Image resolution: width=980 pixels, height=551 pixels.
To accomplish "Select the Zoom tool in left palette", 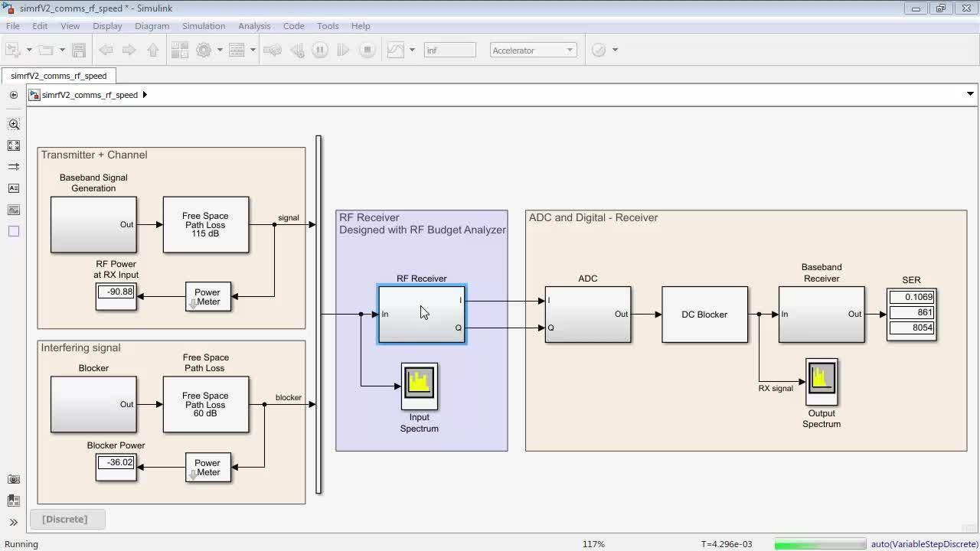I will [14, 124].
